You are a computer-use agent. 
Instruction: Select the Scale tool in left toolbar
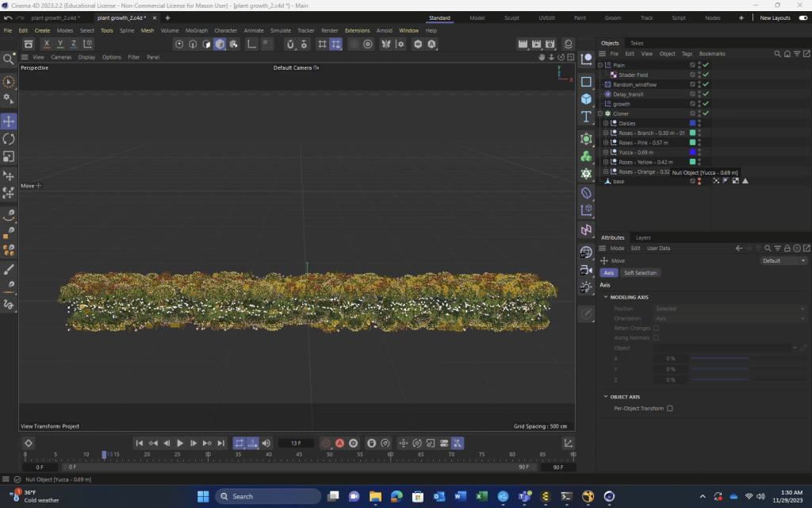pos(9,156)
